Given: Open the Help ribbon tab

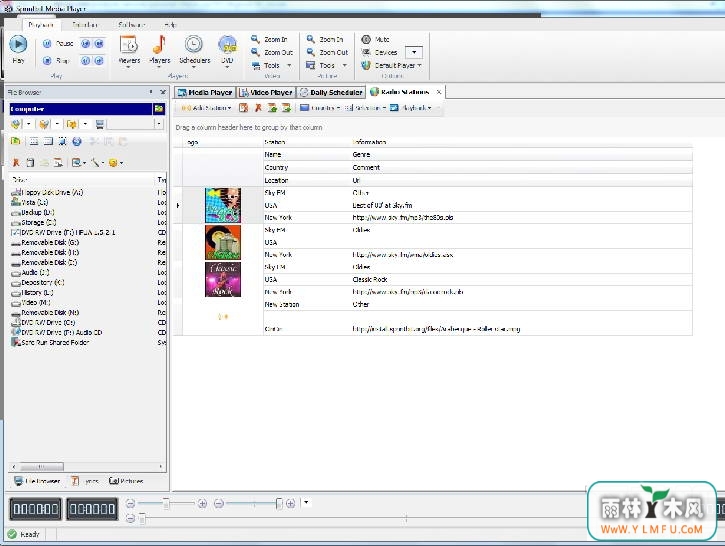Looking at the screenshot, I should pos(170,25).
